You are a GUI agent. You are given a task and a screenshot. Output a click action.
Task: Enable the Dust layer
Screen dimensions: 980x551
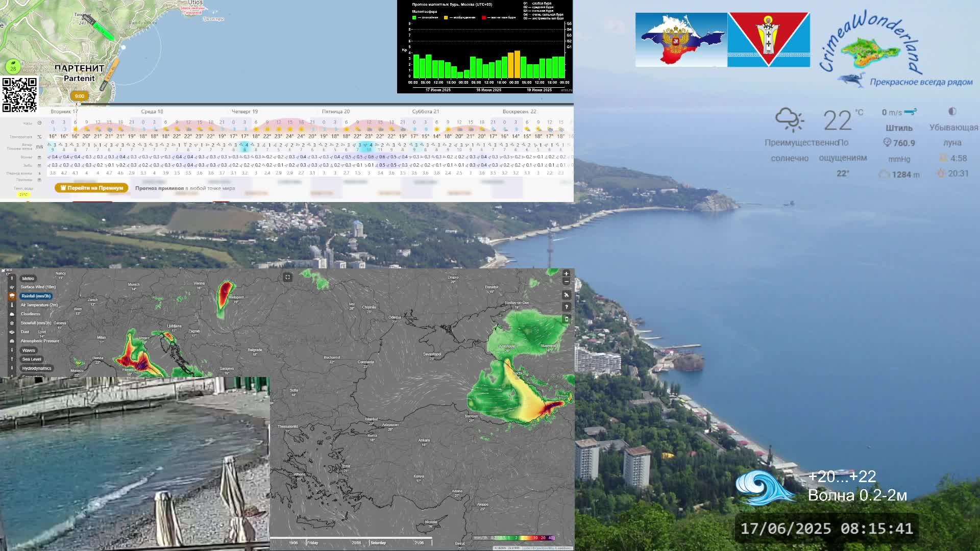[25, 332]
